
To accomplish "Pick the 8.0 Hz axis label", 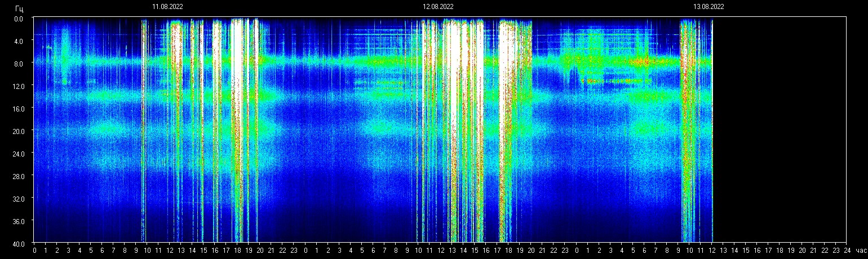I will tap(18, 64).
